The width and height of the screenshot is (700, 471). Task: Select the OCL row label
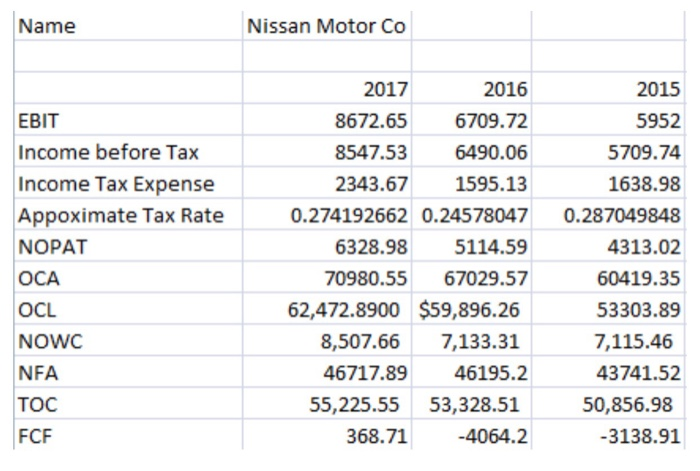point(128,309)
